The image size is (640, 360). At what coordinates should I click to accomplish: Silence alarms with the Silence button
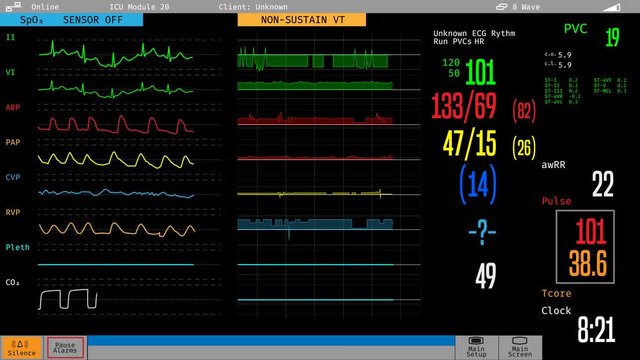(x=21, y=348)
